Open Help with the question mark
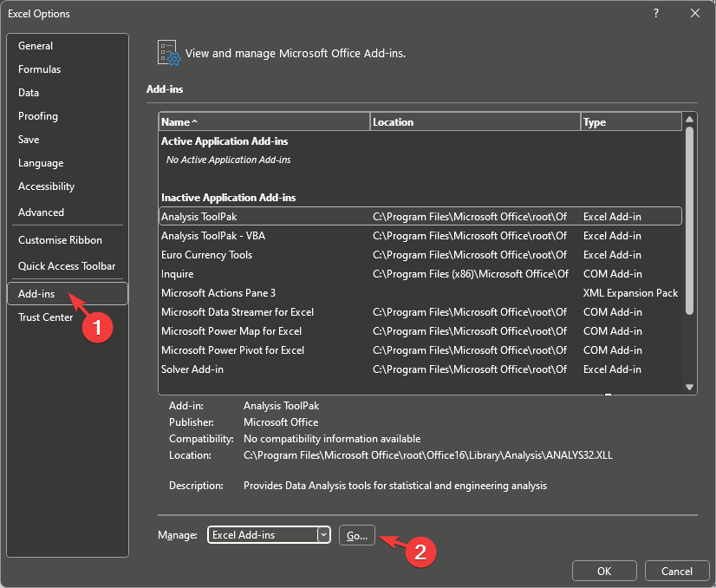Image resolution: width=716 pixels, height=588 pixels. tap(656, 13)
